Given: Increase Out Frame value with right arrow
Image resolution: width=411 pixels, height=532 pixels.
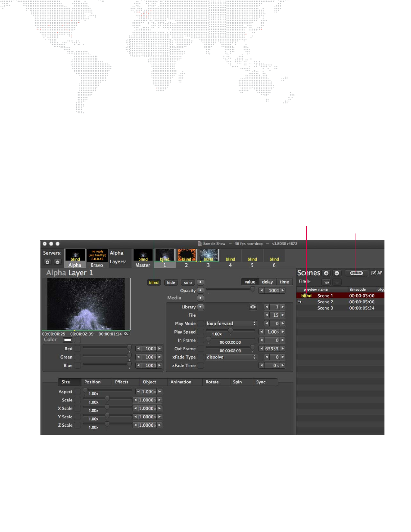Looking at the screenshot, I should (x=283, y=349).
